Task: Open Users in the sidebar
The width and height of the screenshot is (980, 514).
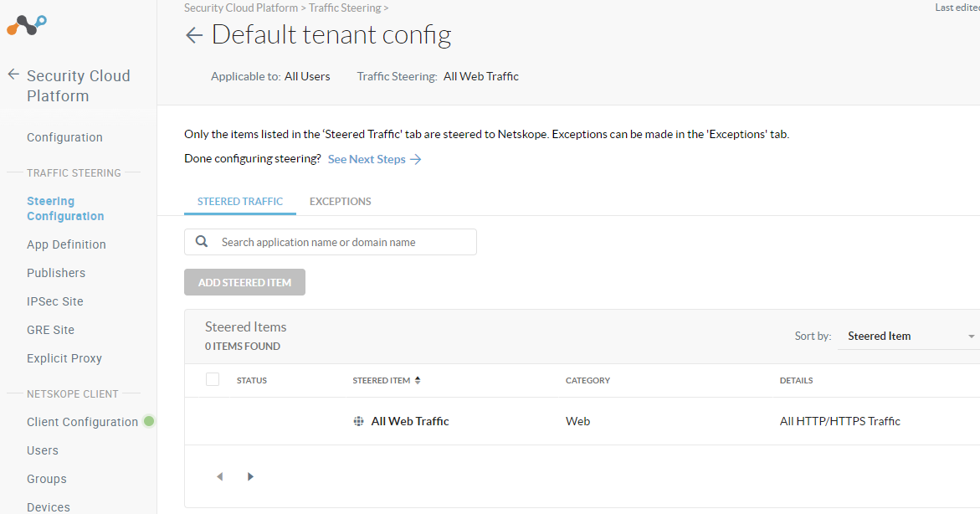Action: [42, 450]
